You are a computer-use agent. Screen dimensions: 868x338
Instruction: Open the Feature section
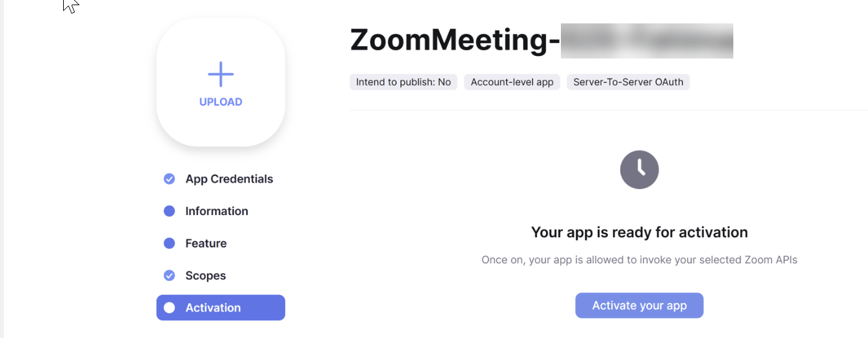206,243
